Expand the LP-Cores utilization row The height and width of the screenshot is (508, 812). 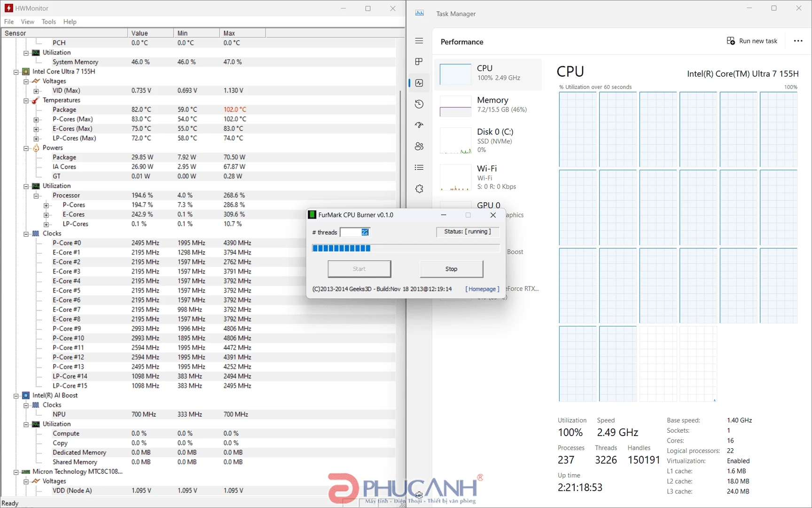46,224
